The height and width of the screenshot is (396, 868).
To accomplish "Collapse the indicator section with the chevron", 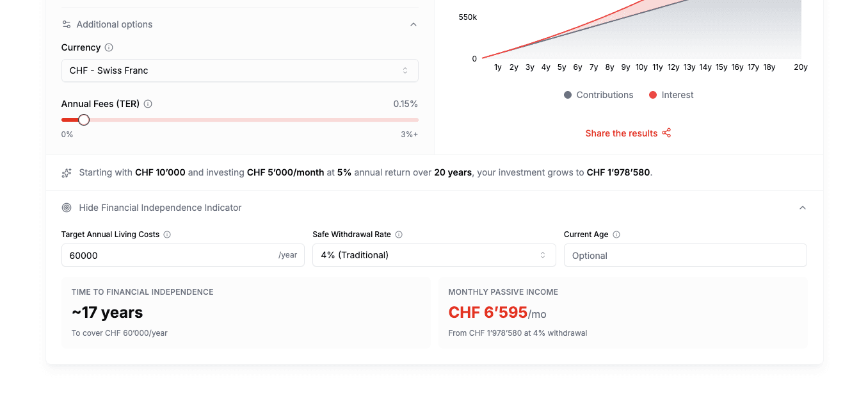I will click(x=803, y=208).
